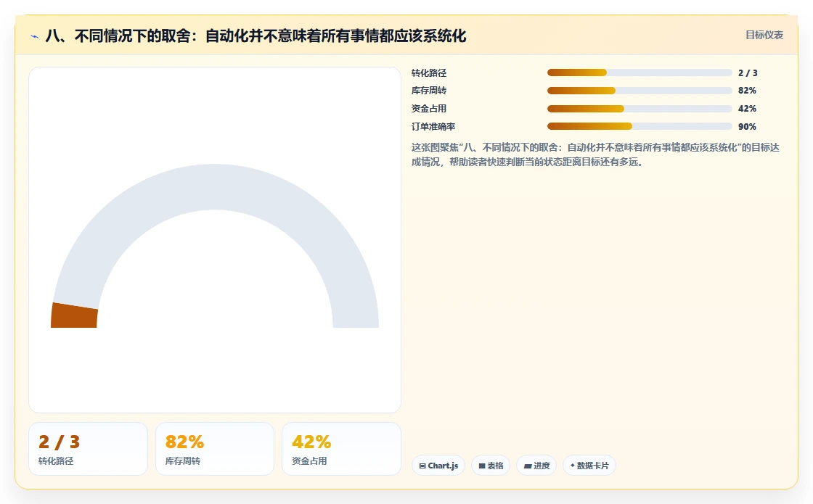This screenshot has width=813, height=504.
Task: Click the 进度 chip
Action: pos(536,466)
